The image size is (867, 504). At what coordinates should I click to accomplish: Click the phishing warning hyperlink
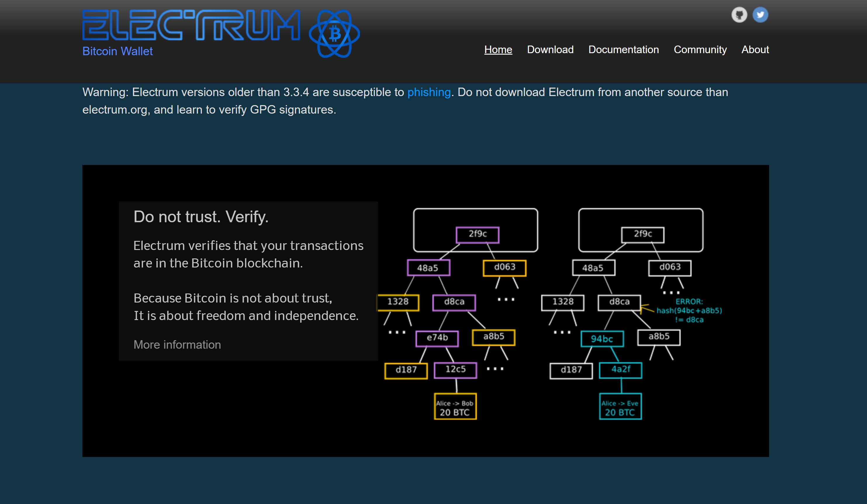[x=429, y=92]
